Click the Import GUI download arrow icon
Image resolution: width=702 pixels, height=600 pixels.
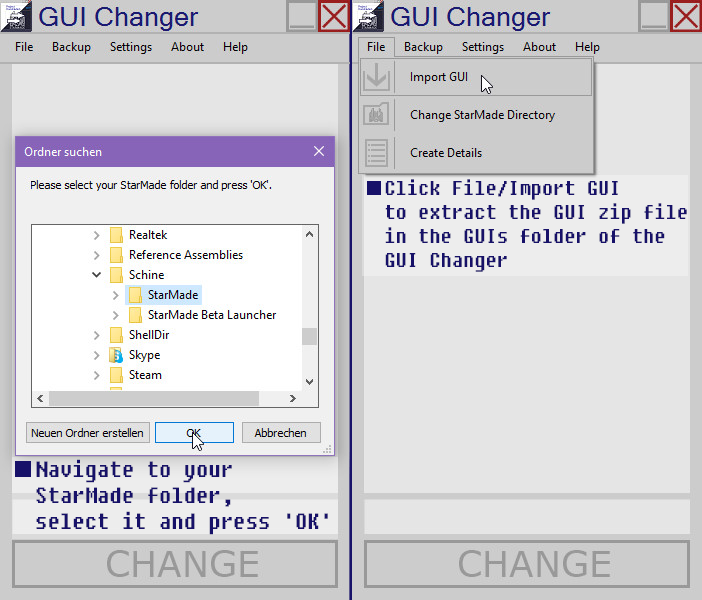[x=376, y=77]
